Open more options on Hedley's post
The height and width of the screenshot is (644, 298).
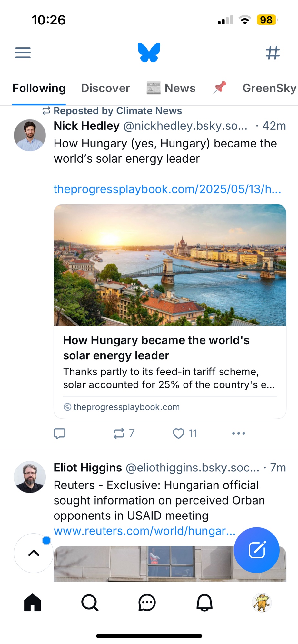tap(239, 433)
